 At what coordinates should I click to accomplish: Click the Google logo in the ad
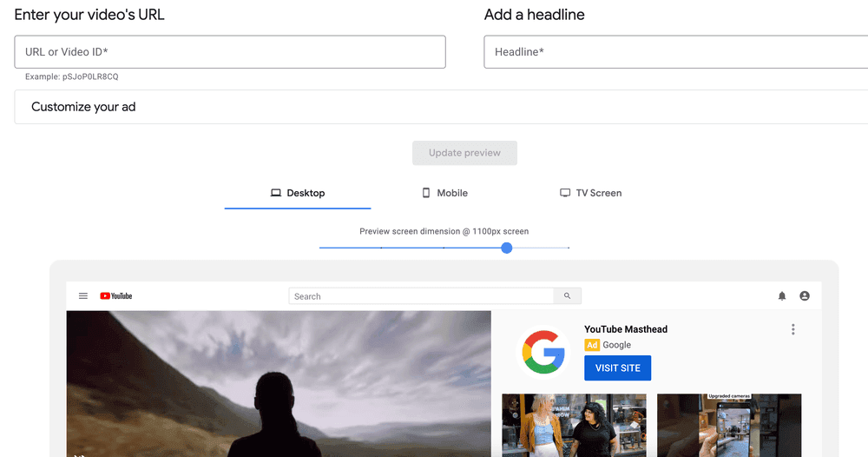tap(543, 352)
